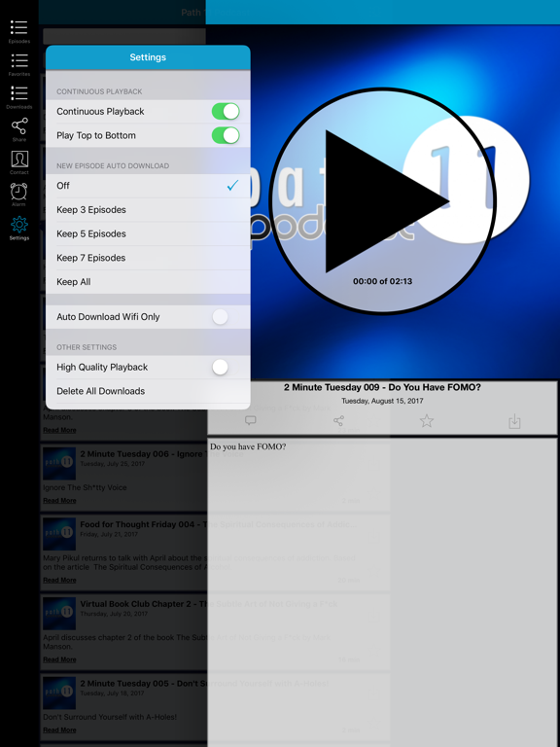Enable High Quality Playback switch
Image resolution: width=560 pixels, height=747 pixels.
226,367
